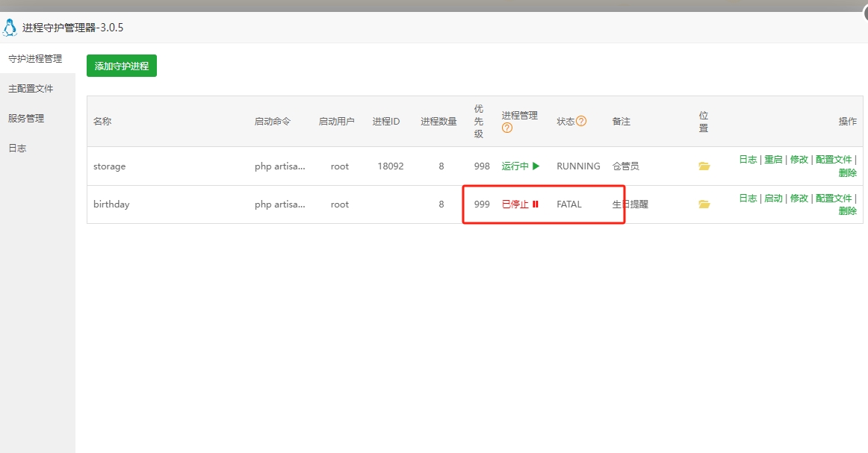Image resolution: width=868 pixels, height=453 pixels.
Task: Click root user in storage row
Action: (x=340, y=166)
